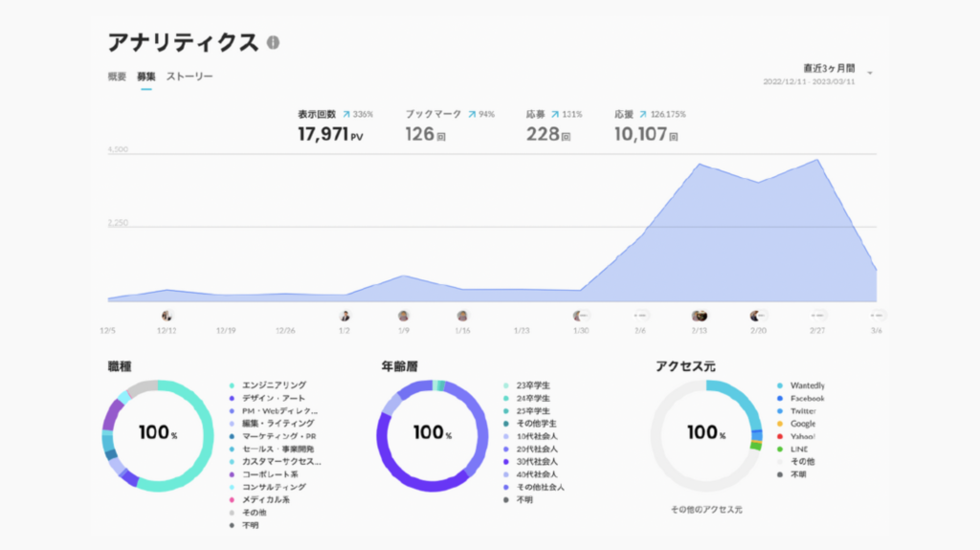This screenshot has width=980, height=550.
Task: Click the avatar marker above 2/20
Action: tap(758, 315)
